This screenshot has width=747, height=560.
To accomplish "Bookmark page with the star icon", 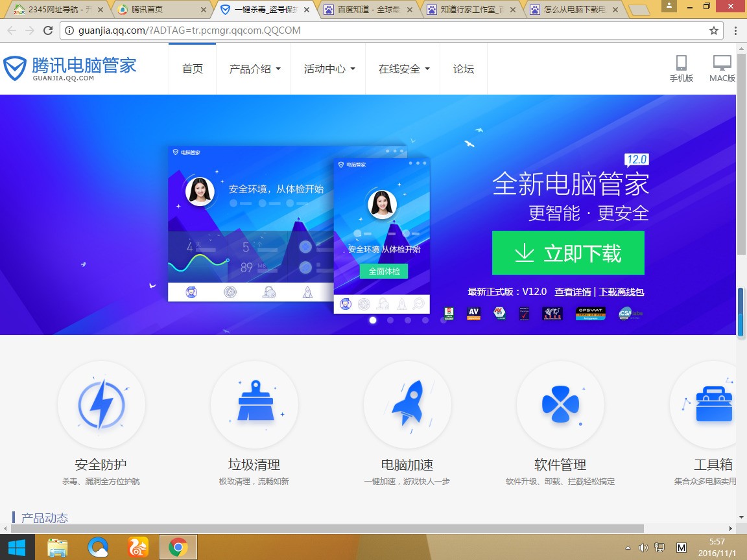I will 714,30.
